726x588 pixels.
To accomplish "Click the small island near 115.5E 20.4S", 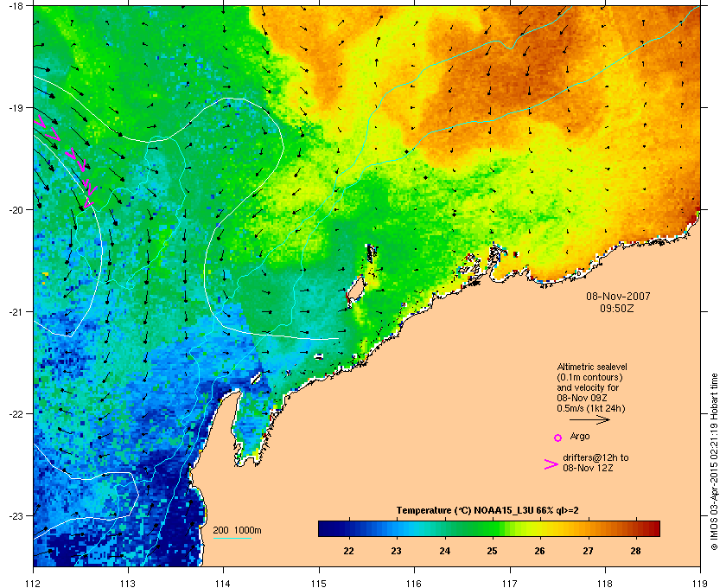I will (372, 253).
